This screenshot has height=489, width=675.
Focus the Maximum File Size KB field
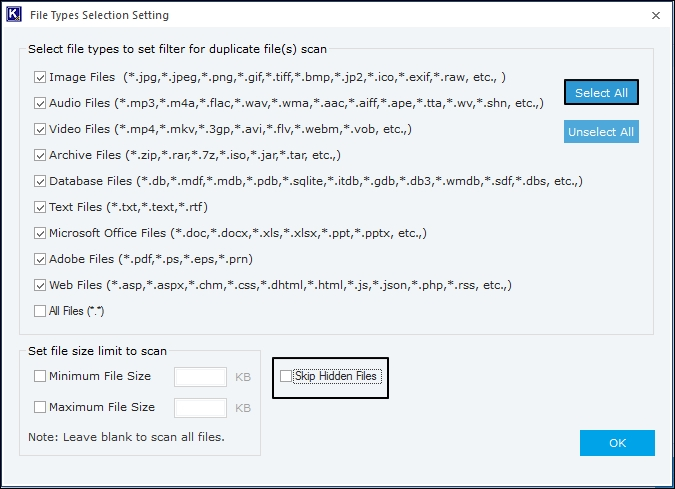(x=200, y=408)
